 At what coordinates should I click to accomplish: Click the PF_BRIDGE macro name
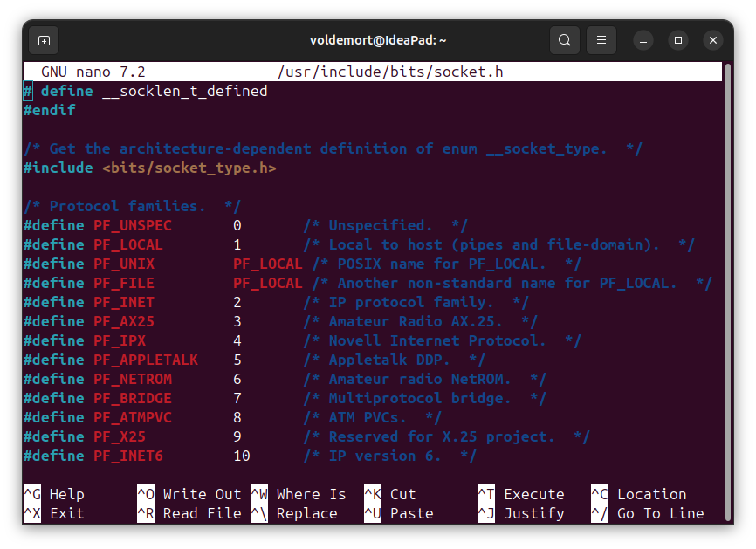[133, 399]
